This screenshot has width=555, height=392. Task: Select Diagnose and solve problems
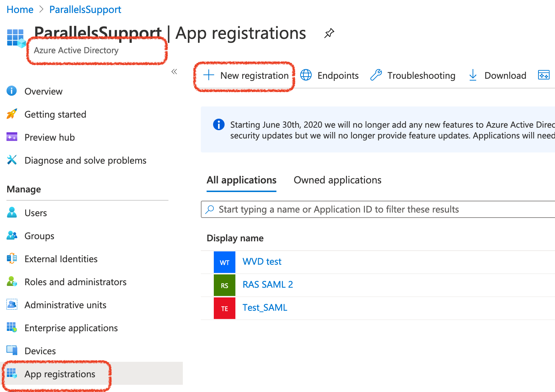(85, 160)
